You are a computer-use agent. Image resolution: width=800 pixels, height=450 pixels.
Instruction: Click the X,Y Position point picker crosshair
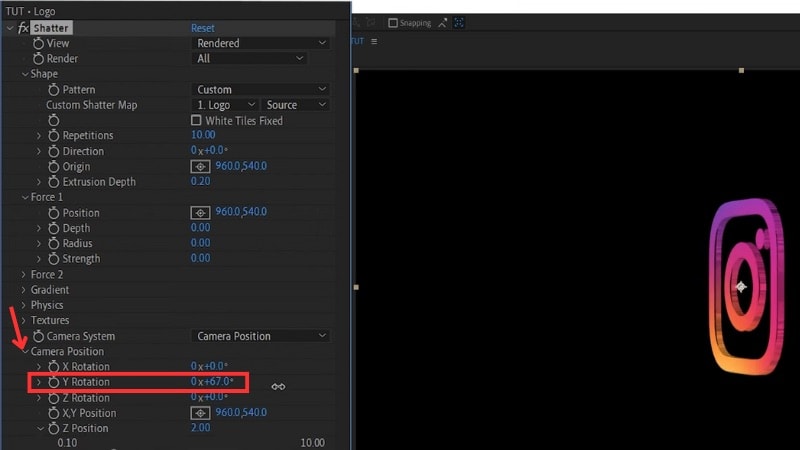point(200,413)
